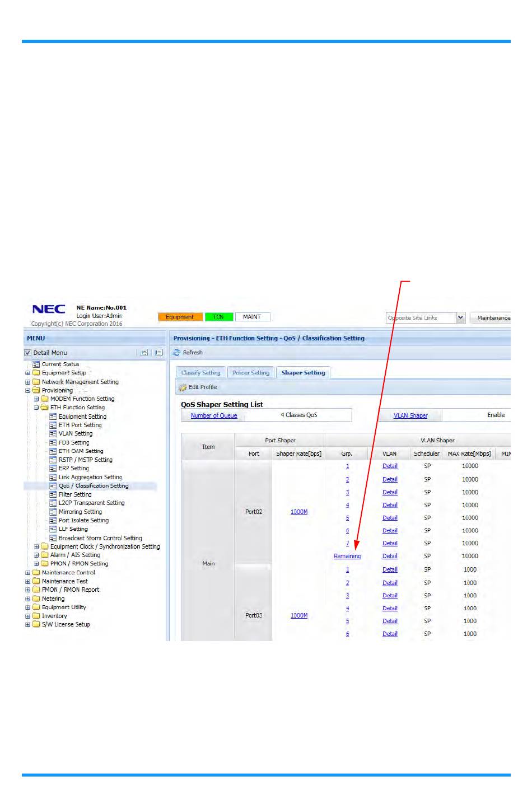Click the Equipment Utility folder icon

click(x=36, y=607)
